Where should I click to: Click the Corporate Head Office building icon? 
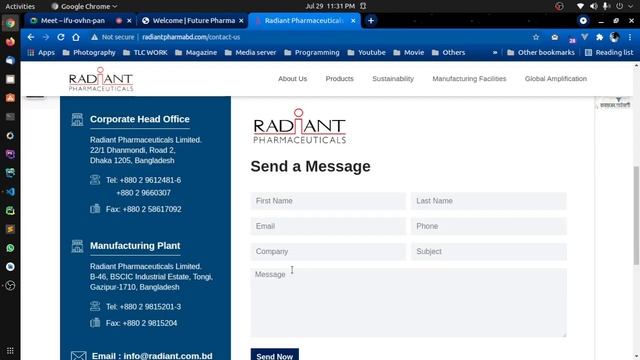tap(77, 119)
